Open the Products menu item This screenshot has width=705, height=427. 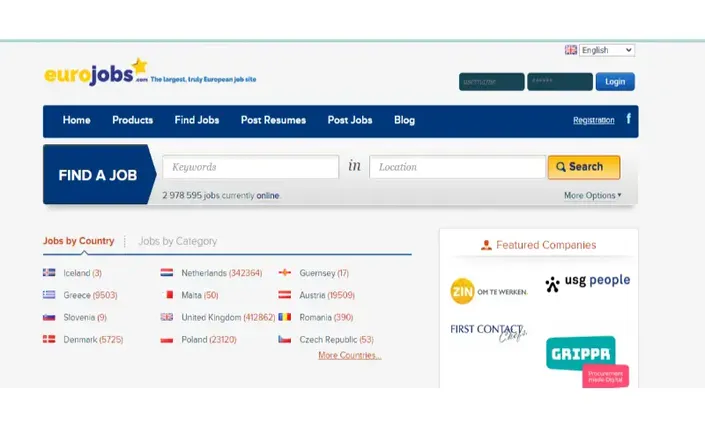133,120
